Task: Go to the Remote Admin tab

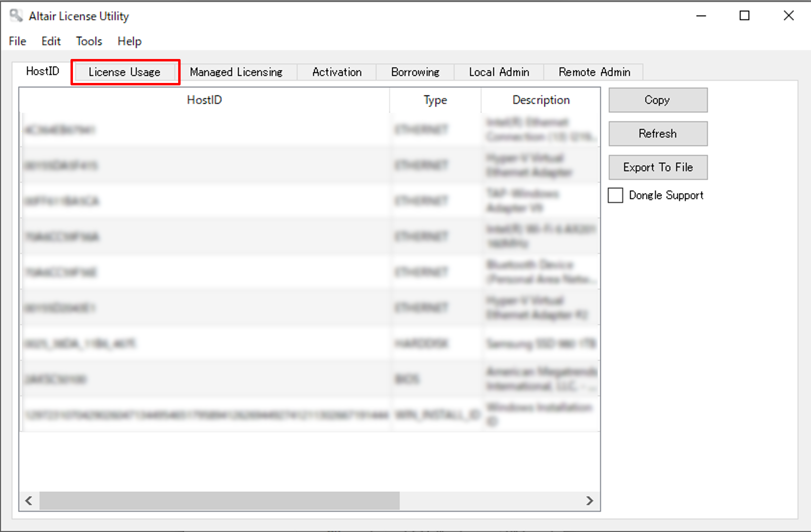Action: pos(594,72)
